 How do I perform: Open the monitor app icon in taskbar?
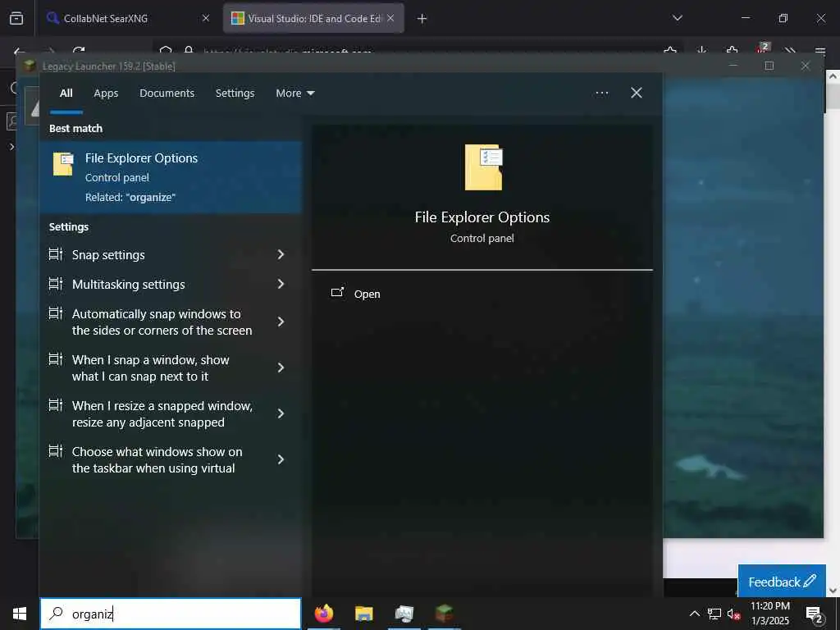click(404, 614)
